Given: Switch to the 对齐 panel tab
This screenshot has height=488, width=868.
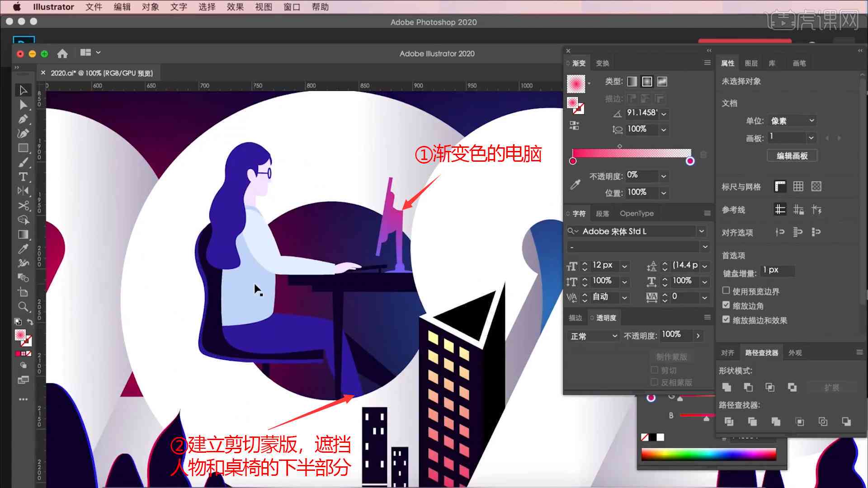Looking at the screenshot, I should click(727, 352).
